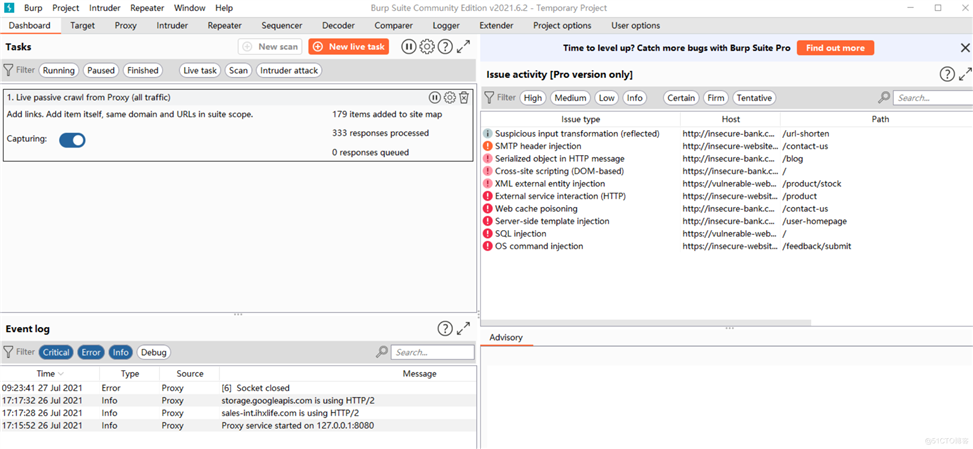The width and height of the screenshot is (973, 449).
Task: Select the Server-side template injection issue row
Action: tap(727, 221)
